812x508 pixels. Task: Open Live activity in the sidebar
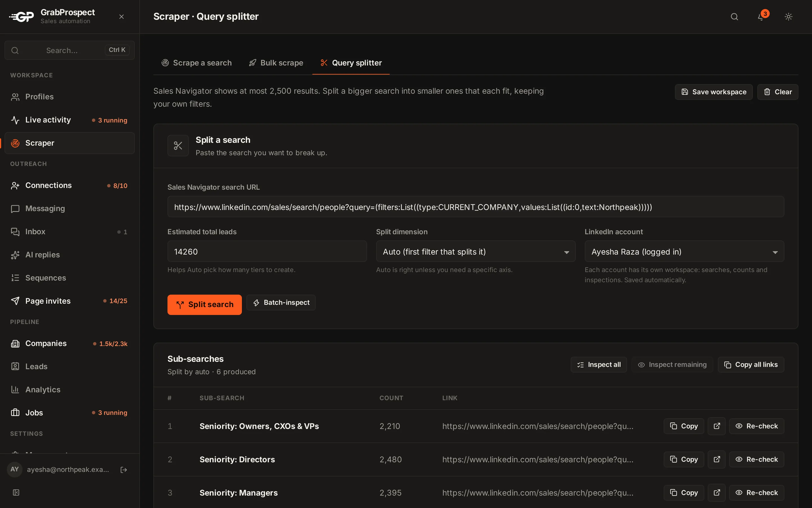[x=69, y=120]
